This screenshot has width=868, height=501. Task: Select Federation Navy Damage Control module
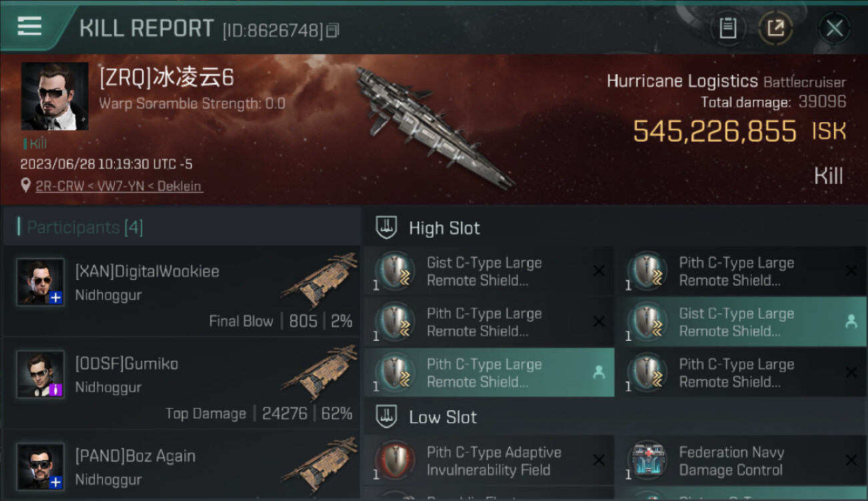tap(741, 461)
